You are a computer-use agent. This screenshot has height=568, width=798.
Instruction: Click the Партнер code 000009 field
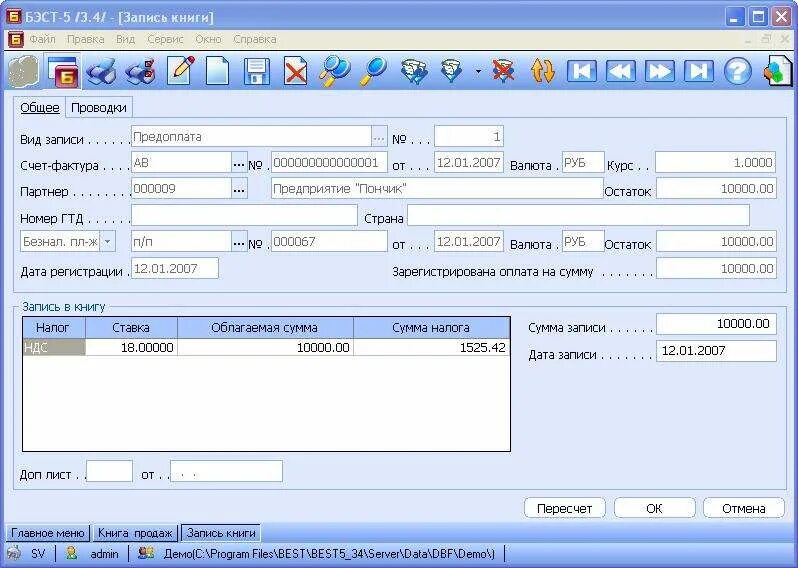[182, 189]
